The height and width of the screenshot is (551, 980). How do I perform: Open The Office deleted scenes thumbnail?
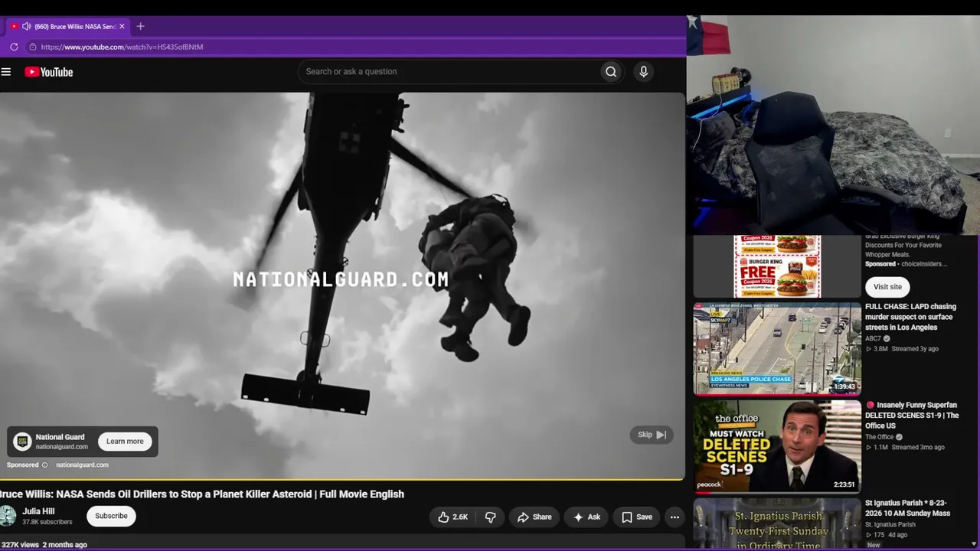(777, 446)
